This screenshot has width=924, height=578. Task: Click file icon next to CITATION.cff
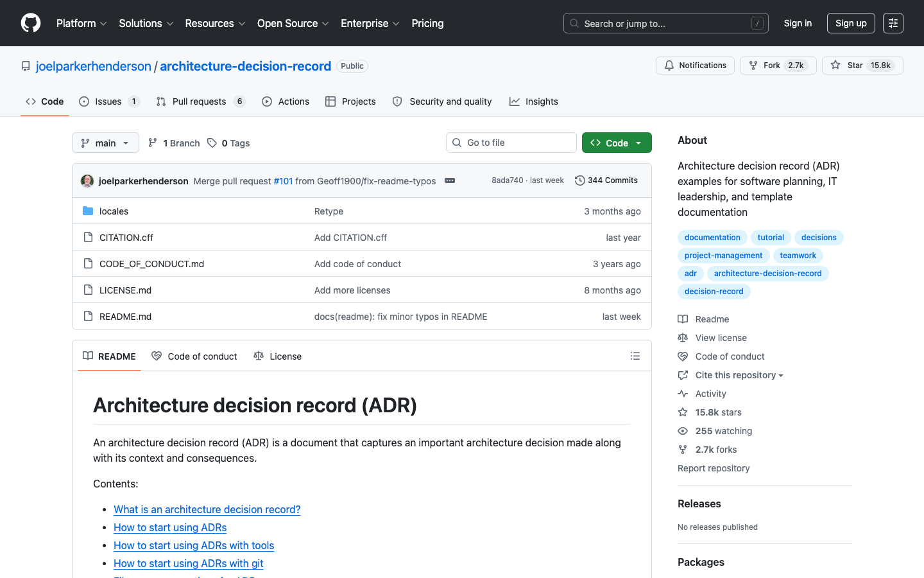[x=89, y=238]
